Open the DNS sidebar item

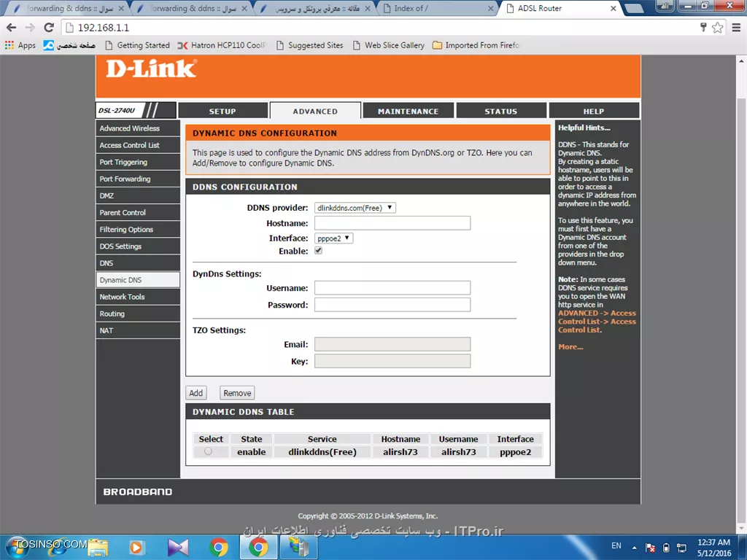tap(138, 262)
